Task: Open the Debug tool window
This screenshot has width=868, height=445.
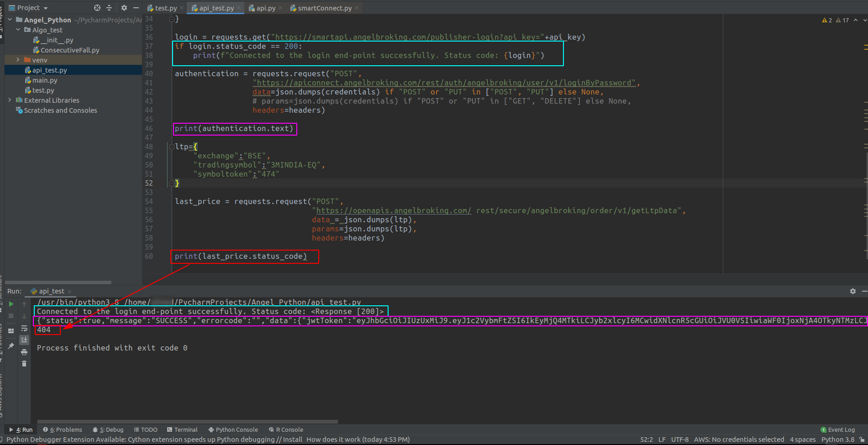Action: point(108,429)
